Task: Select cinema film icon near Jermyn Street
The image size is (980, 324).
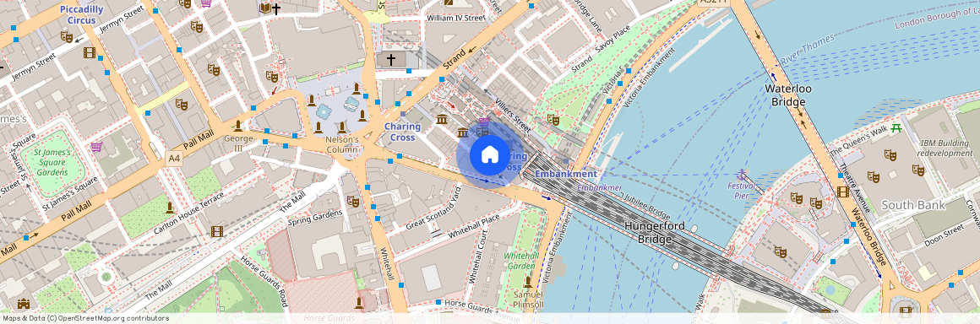Action: coord(90,52)
